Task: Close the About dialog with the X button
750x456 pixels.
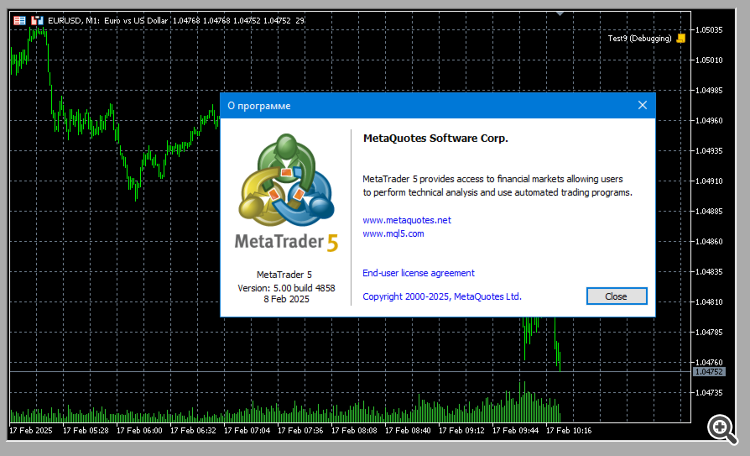Action: (642, 105)
